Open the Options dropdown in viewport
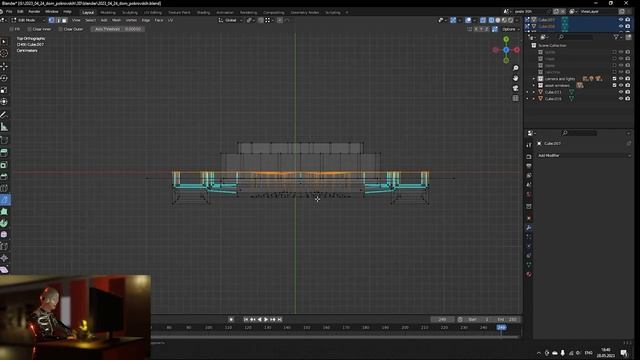 511,29
